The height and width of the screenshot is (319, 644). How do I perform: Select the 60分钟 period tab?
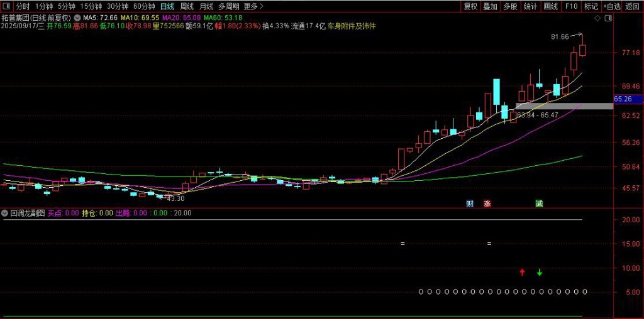click(144, 7)
